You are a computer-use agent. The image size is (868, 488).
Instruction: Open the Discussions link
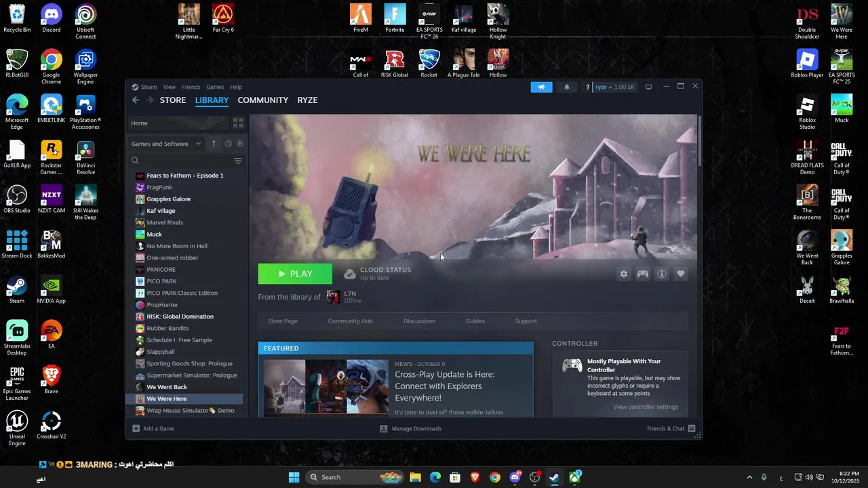419,321
